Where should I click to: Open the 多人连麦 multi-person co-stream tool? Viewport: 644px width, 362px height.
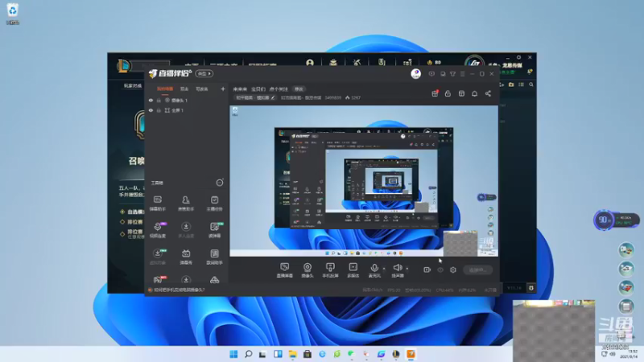pyautogui.click(x=186, y=230)
